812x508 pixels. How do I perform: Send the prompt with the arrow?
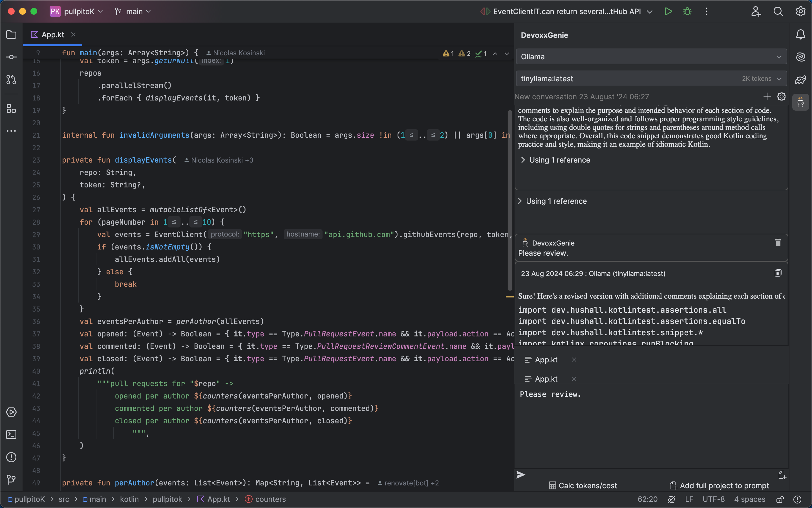tap(521, 474)
